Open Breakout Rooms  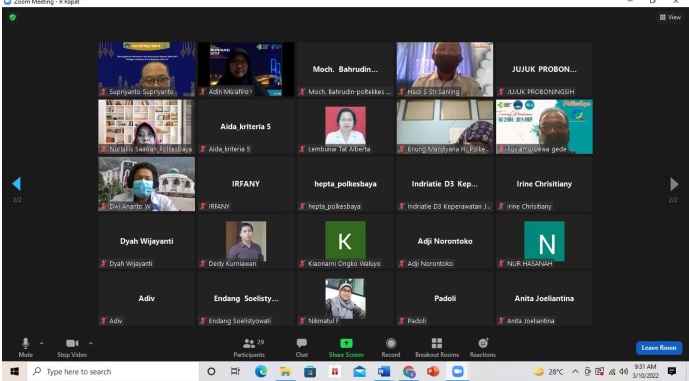click(x=437, y=347)
